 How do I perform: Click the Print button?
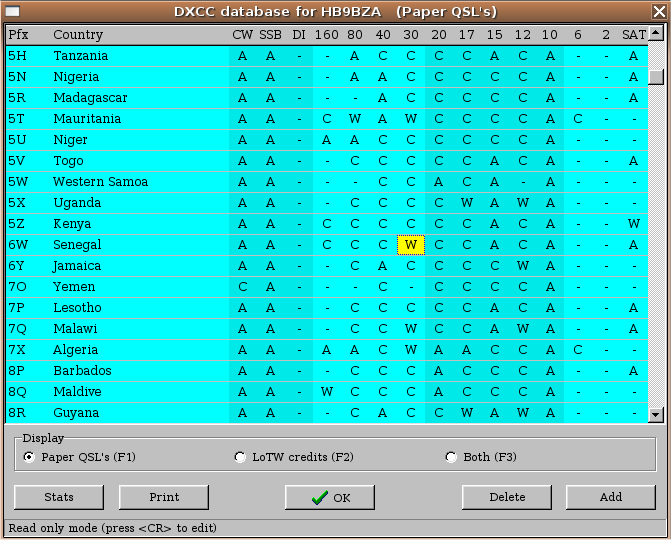164,497
